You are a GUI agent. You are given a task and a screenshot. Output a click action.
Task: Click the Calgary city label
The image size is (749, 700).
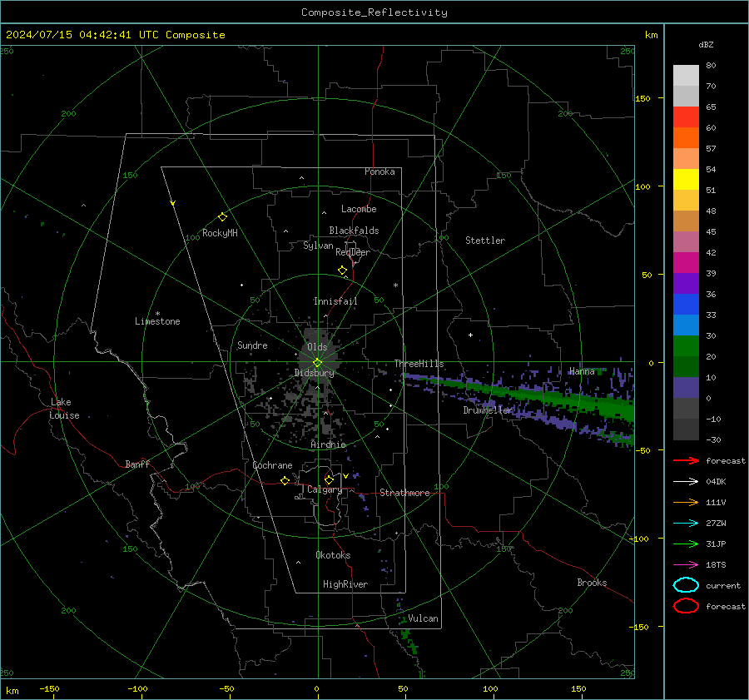pyautogui.click(x=325, y=489)
